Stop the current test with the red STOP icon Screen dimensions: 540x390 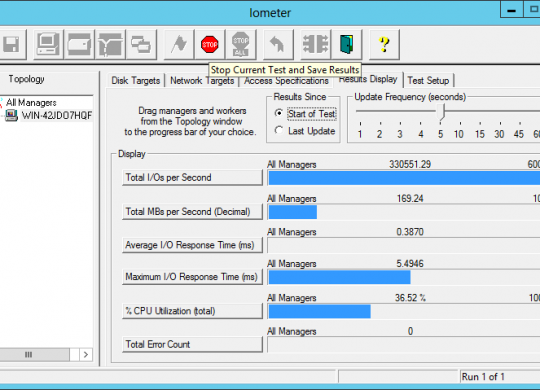210,44
